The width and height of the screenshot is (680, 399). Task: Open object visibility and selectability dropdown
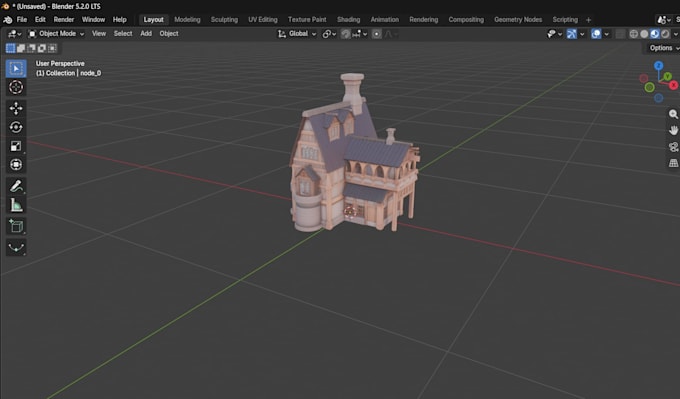[x=554, y=34]
